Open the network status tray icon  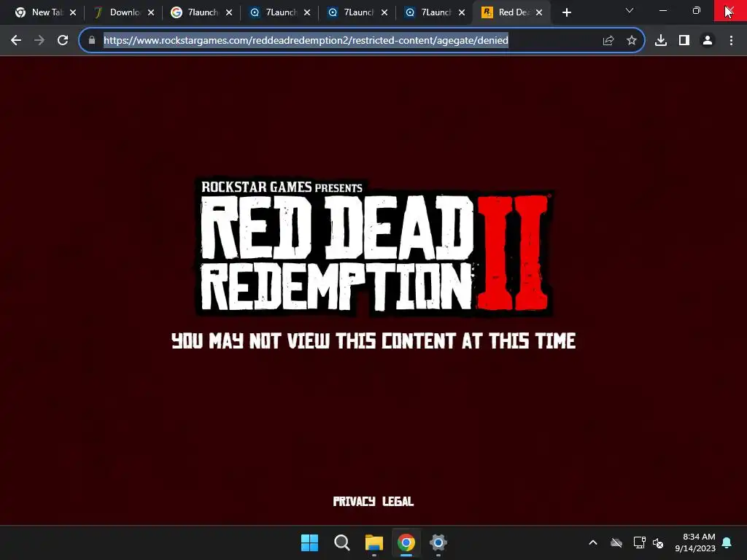coord(639,542)
